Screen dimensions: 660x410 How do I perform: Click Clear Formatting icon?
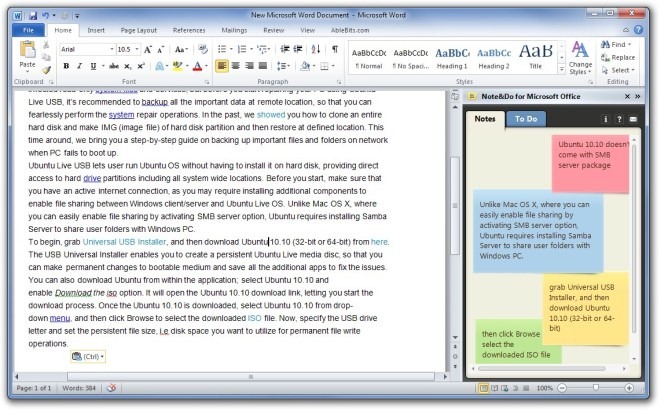(x=203, y=50)
